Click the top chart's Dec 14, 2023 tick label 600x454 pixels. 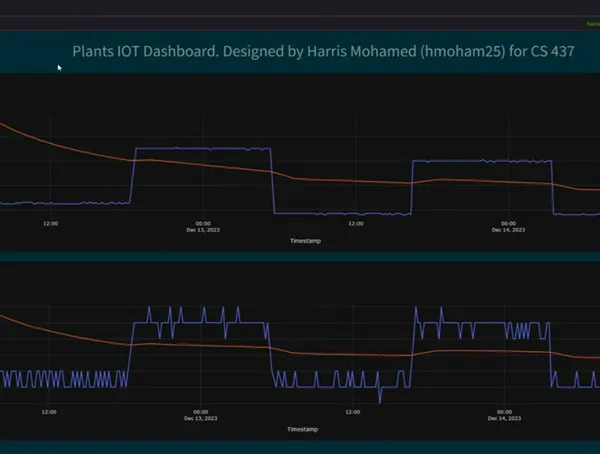[507, 227]
